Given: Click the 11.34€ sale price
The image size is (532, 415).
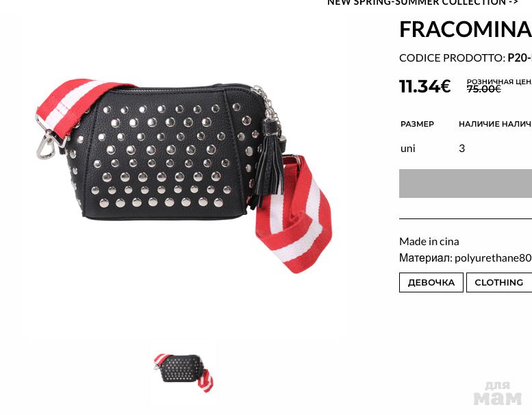Looking at the screenshot, I should click(425, 86).
